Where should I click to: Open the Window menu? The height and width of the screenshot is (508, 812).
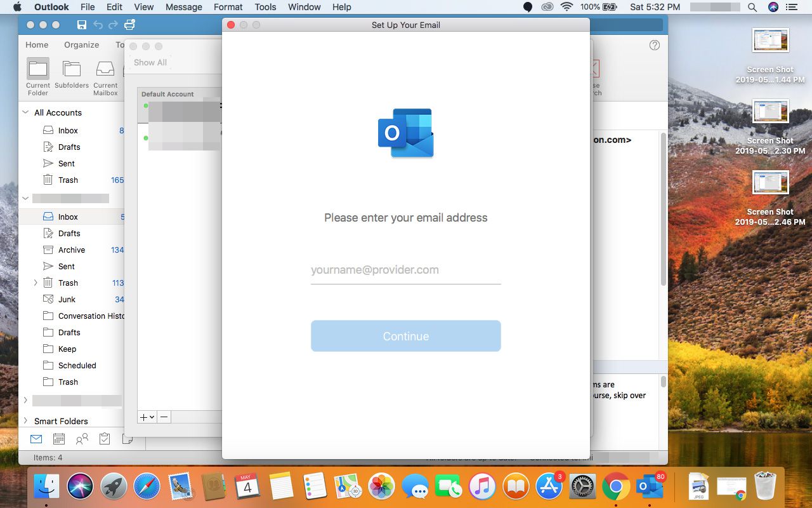click(304, 7)
